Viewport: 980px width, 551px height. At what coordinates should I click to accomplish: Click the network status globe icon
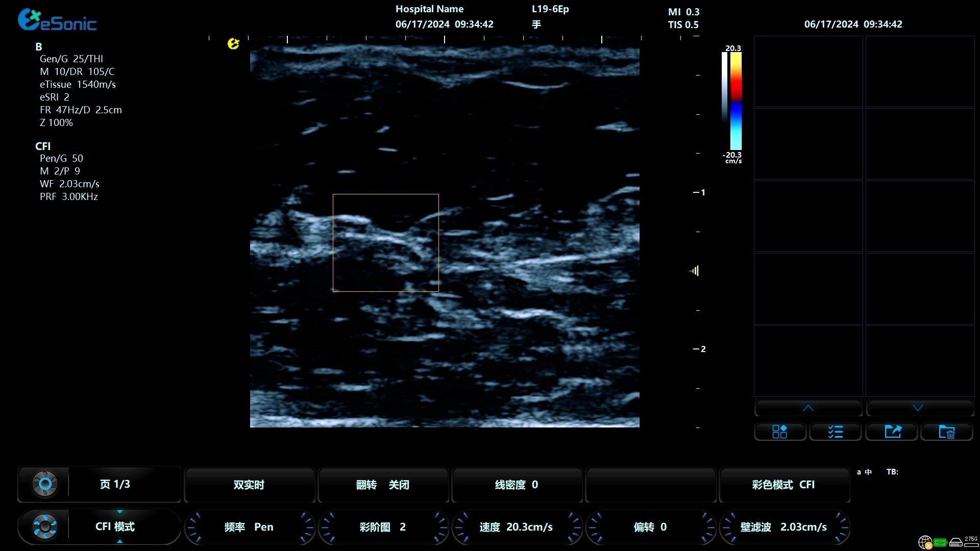click(925, 542)
